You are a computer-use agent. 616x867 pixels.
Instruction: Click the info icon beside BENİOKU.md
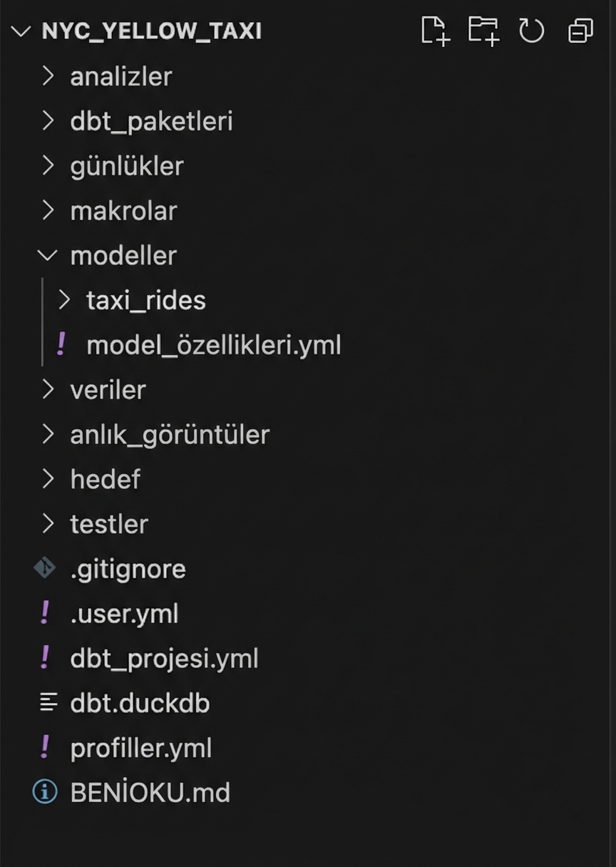click(45, 792)
